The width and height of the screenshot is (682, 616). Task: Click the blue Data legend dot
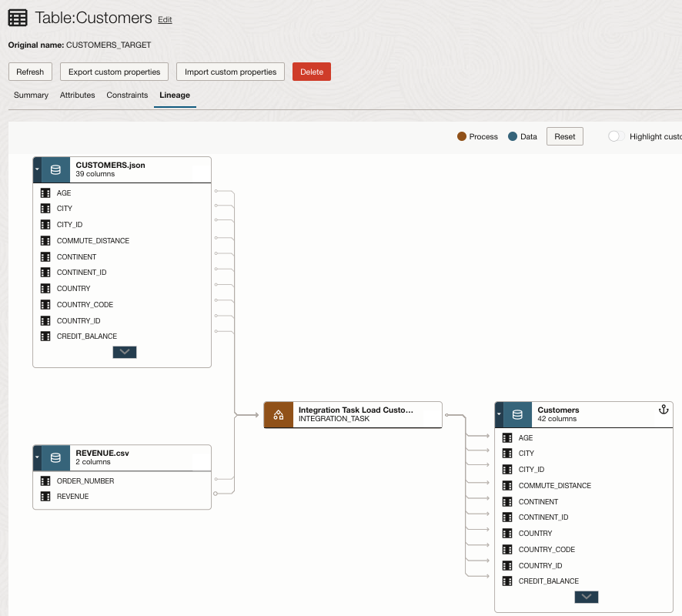(x=513, y=136)
